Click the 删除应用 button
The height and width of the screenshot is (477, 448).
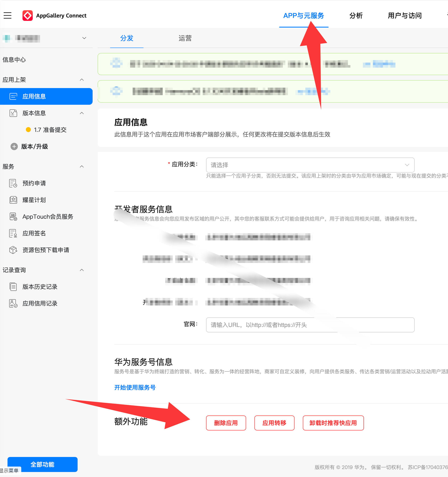click(226, 423)
